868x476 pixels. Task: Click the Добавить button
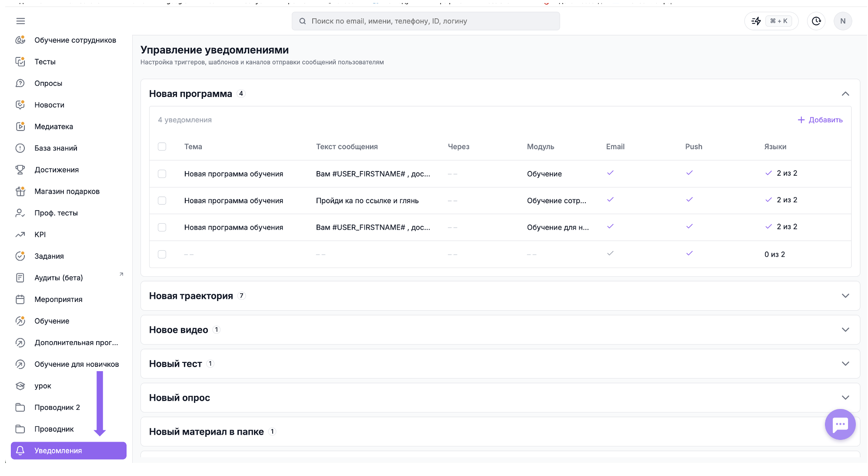[x=820, y=120]
